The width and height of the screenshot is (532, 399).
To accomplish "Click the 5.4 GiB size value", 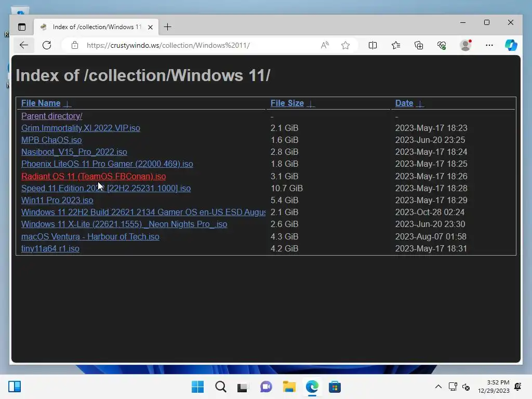I will coord(284,200).
